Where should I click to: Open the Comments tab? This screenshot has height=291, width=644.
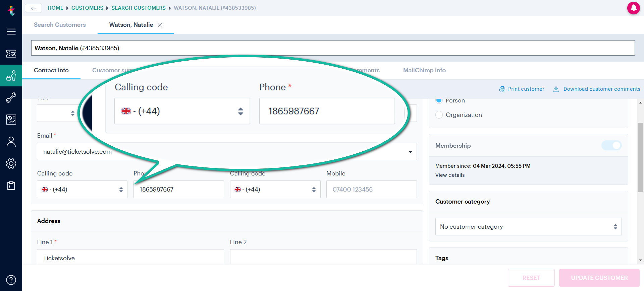365,70
